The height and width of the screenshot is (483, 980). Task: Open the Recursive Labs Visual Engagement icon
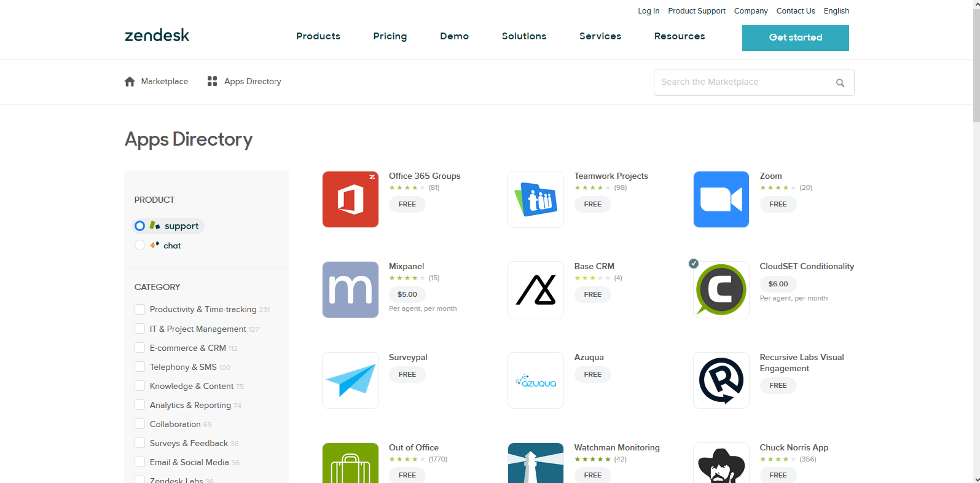click(x=721, y=380)
